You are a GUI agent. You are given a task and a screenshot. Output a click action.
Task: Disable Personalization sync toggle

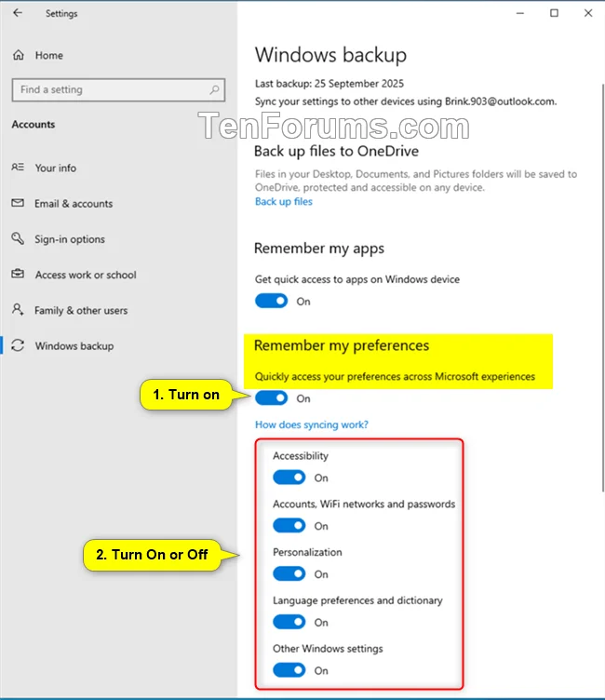[x=289, y=573]
